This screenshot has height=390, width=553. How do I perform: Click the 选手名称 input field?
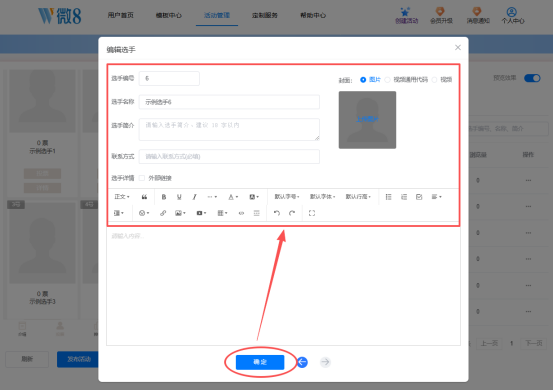pos(229,102)
